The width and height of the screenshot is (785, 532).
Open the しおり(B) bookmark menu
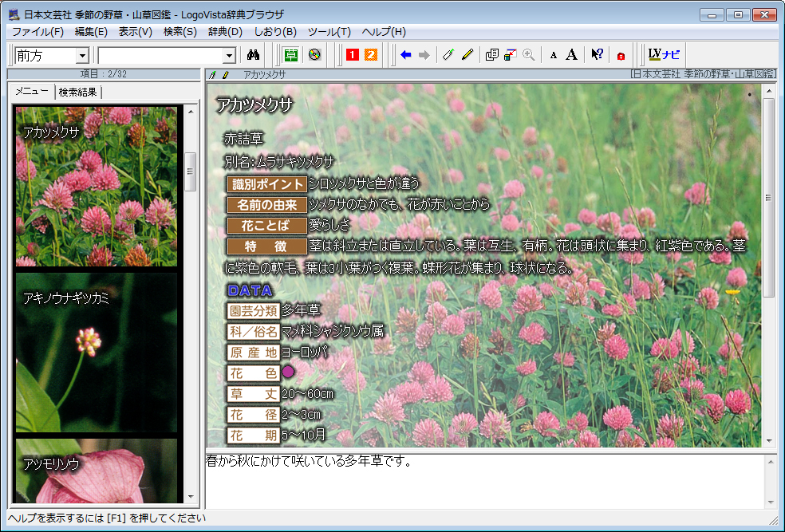275,32
